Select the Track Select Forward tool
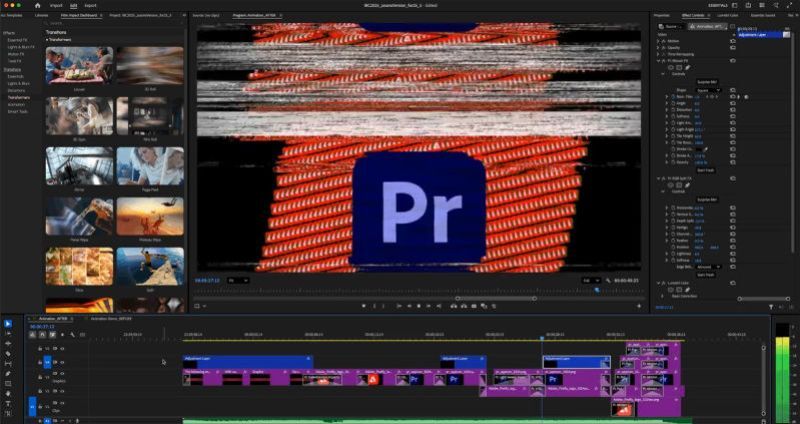Image resolution: width=800 pixels, height=424 pixels. [8, 333]
